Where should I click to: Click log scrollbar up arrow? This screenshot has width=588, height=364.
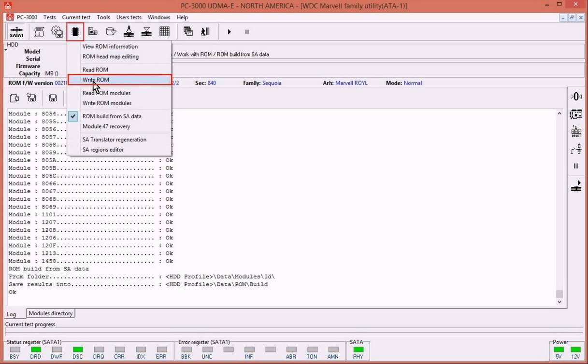tap(559, 114)
